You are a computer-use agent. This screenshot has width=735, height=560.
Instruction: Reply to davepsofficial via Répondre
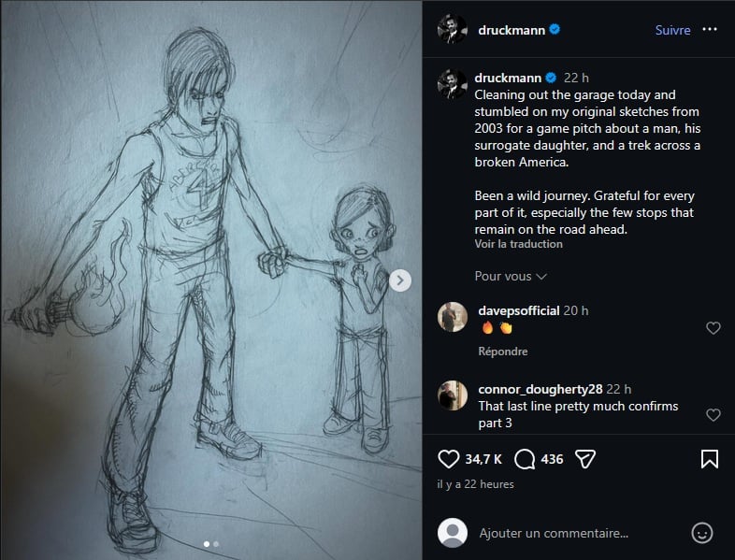[x=503, y=352]
